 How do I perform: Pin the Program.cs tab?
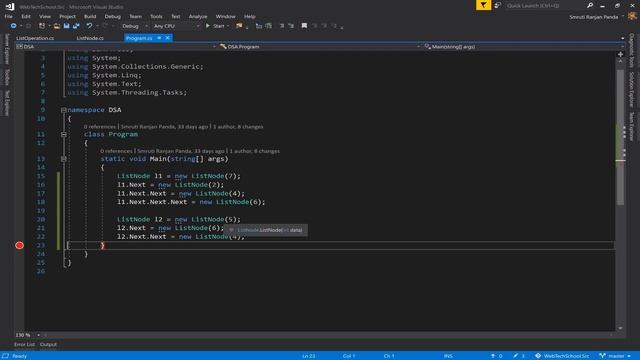coord(159,38)
